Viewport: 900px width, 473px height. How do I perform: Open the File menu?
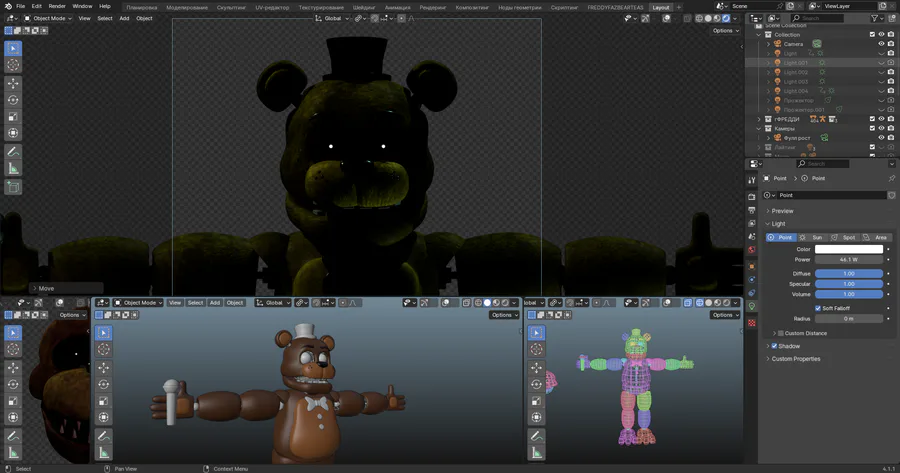coord(21,6)
